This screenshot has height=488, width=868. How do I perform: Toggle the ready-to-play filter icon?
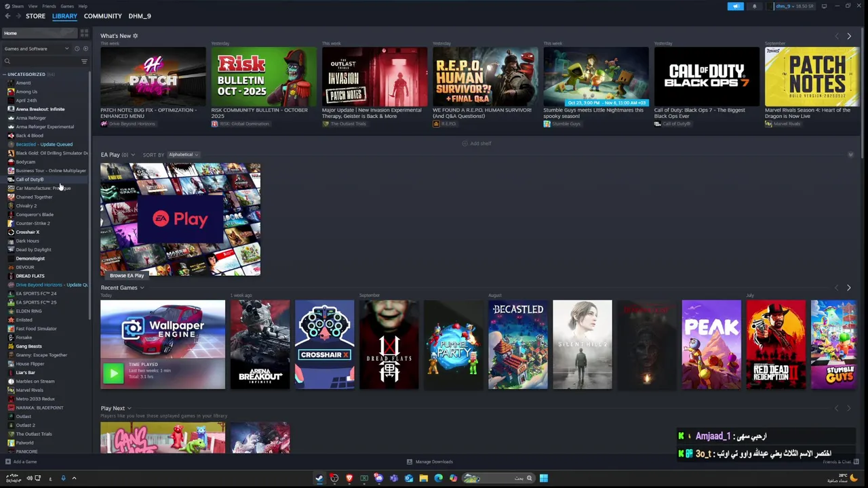pos(84,49)
